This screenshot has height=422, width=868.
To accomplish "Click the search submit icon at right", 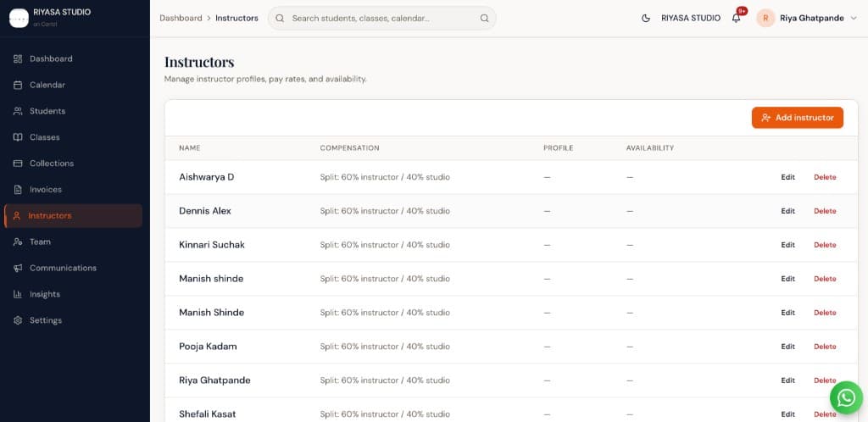I will coord(484,19).
